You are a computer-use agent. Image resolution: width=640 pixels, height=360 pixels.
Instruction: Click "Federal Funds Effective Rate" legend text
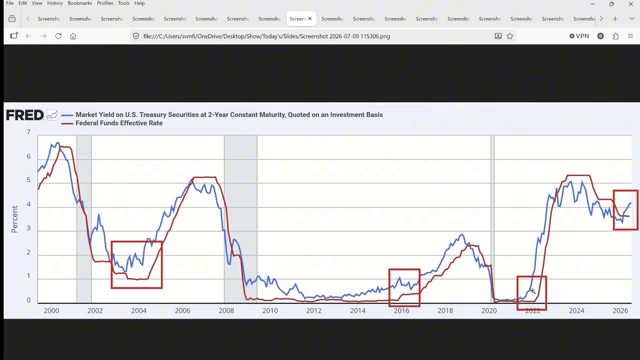[119, 123]
